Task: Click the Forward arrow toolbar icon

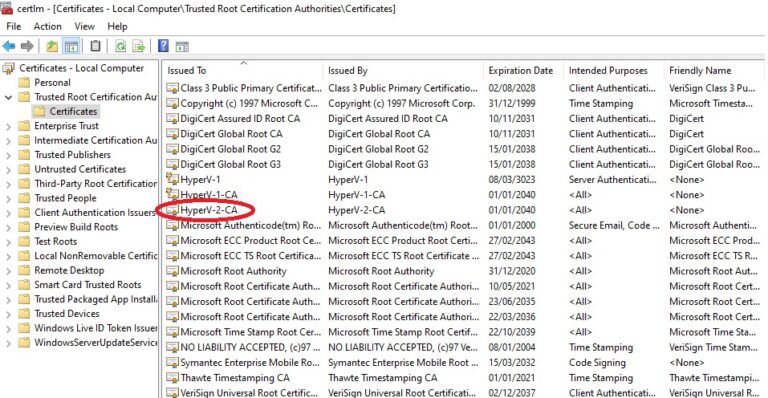Action: [27, 47]
